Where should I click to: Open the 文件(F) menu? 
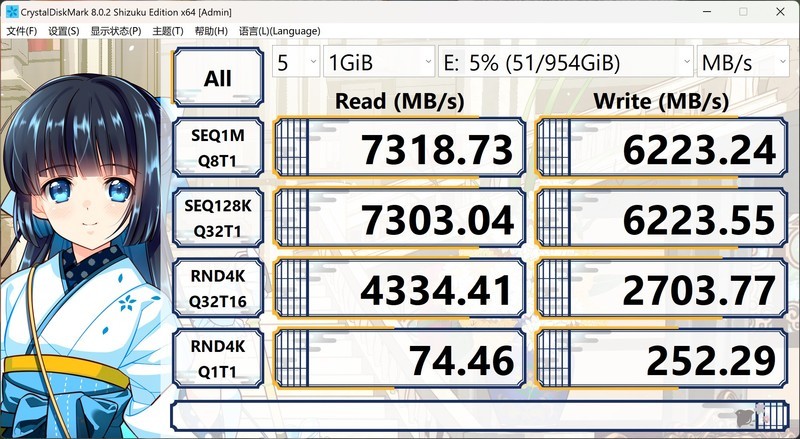click(21, 31)
